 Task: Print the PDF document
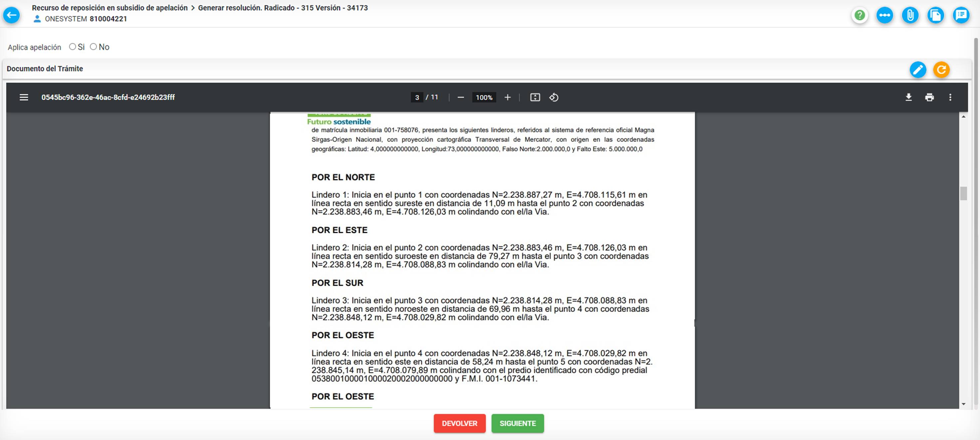click(929, 98)
